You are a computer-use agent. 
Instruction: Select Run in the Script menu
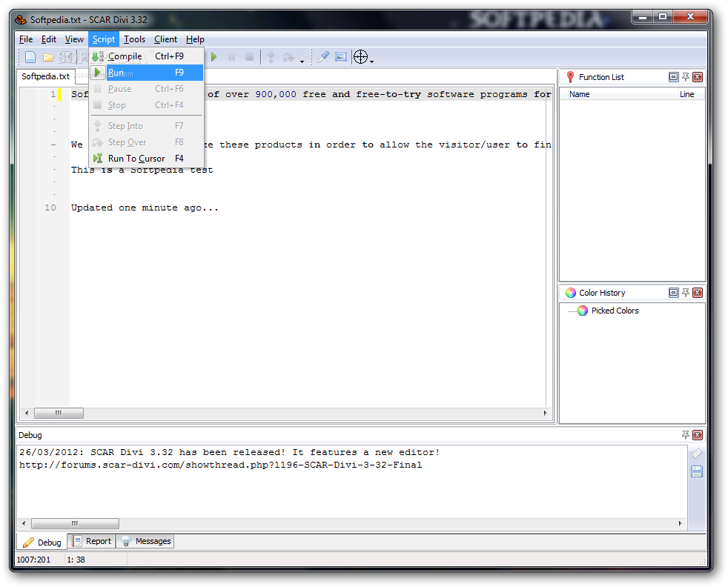[147, 73]
